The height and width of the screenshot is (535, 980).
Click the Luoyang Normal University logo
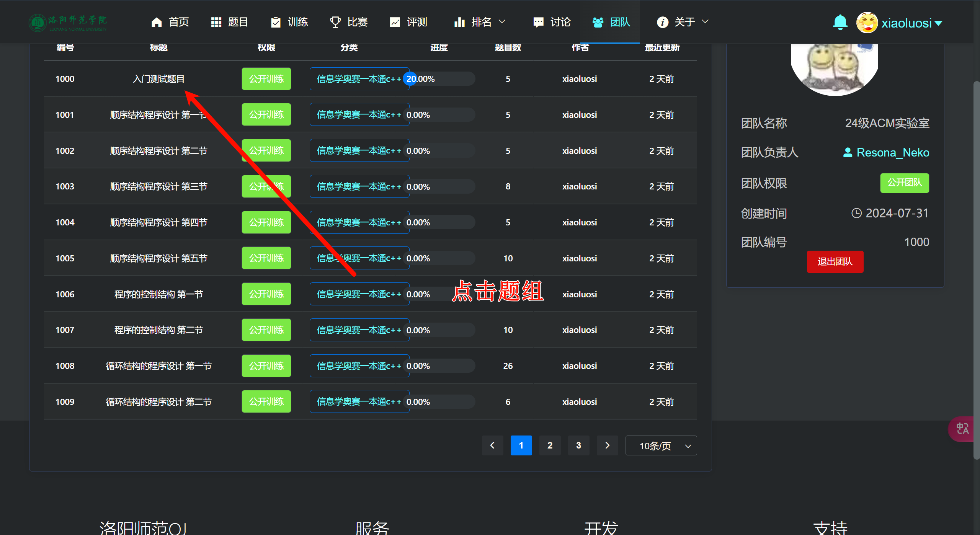point(68,23)
